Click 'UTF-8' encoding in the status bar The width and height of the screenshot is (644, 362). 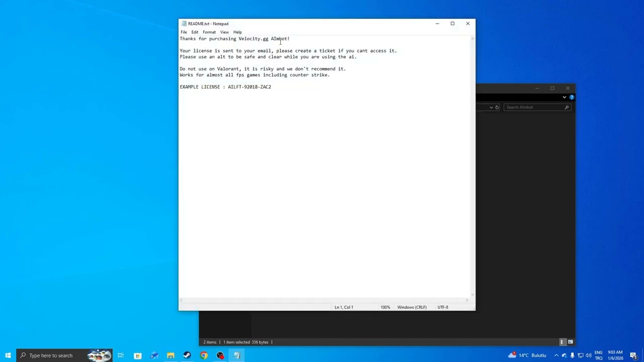443,307
